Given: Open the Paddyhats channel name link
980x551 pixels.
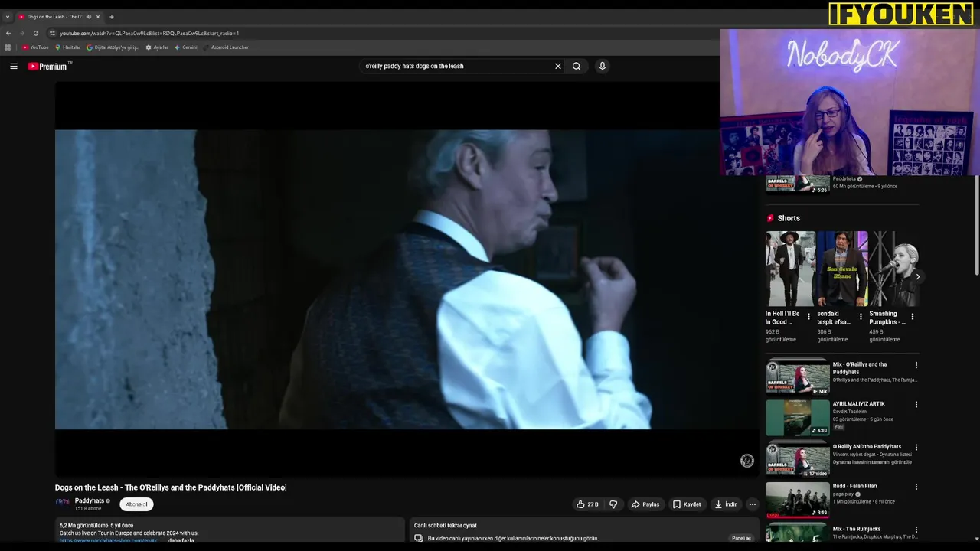Looking at the screenshot, I should pyautogui.click(x=90, y=500).
